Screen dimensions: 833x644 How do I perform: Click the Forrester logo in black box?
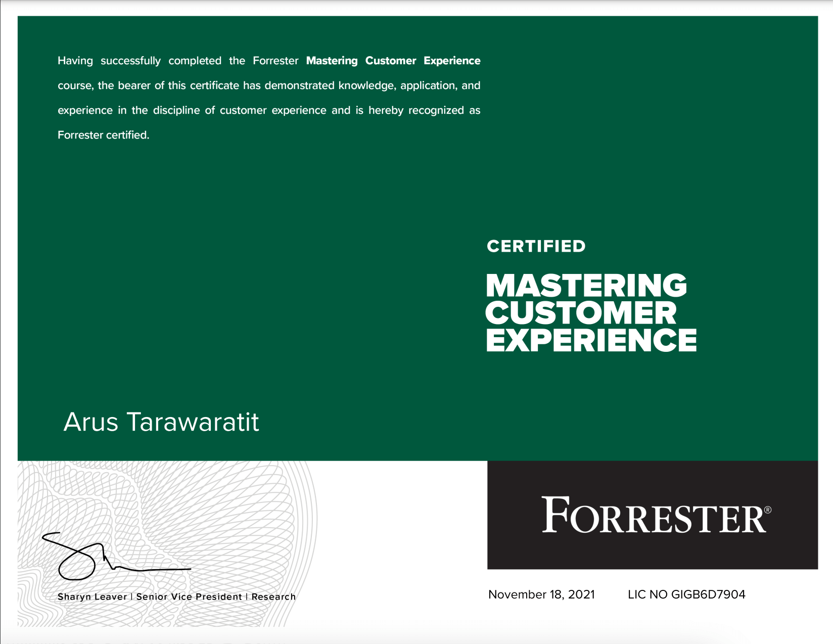pyautogui.click(x=653, y=515)
